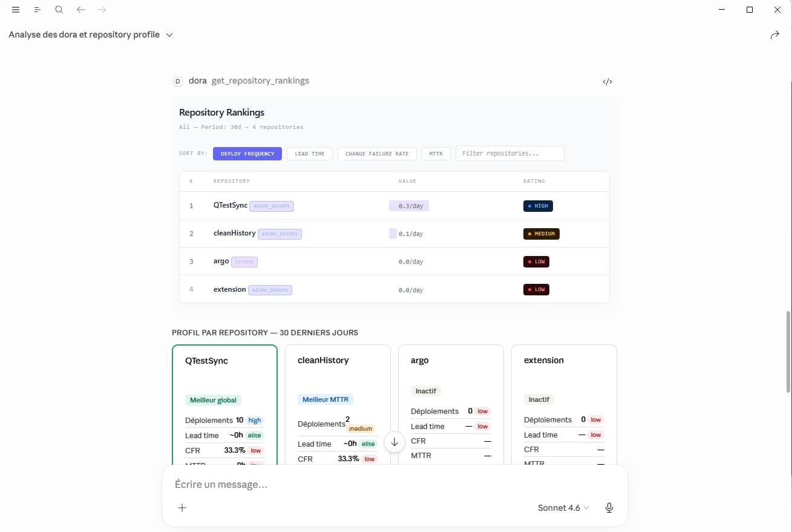Click cleanHistory in the rankings table
This screenshot has height=532, width=792.
(235, 233)
